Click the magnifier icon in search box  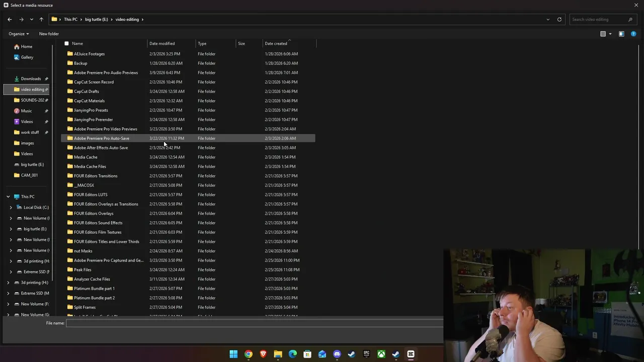pyautogui.click(x=630, y=19)
